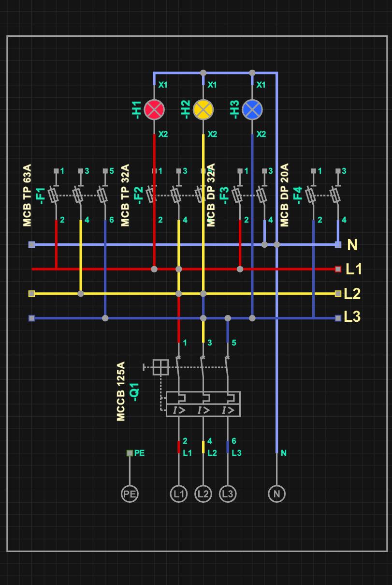Click the F1 breaker first pole symbol
Image resolution: width=392 pixels, height=585 pixels.
(x=54, y=195)
